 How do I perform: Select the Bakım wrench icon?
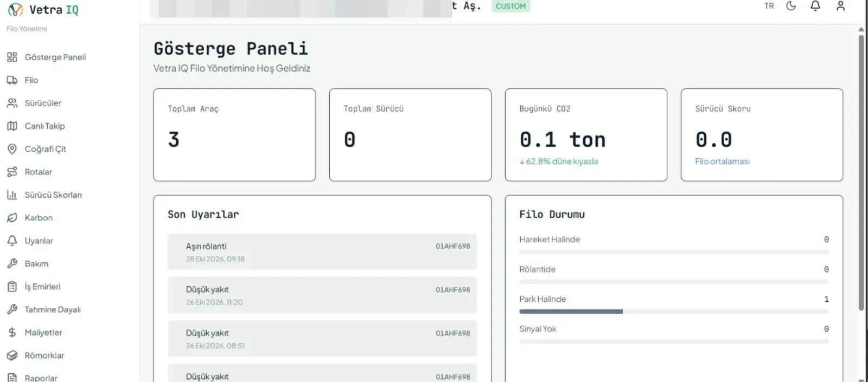click(12, 263)
